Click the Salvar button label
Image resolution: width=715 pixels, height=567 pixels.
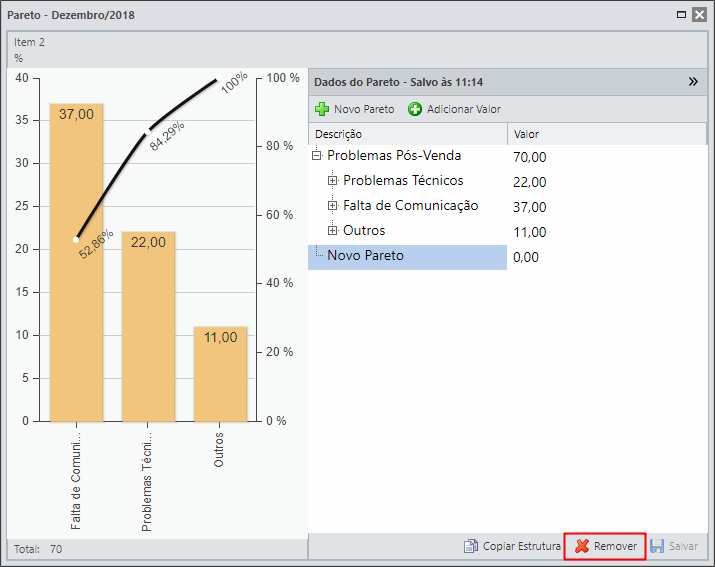[683, 546]
